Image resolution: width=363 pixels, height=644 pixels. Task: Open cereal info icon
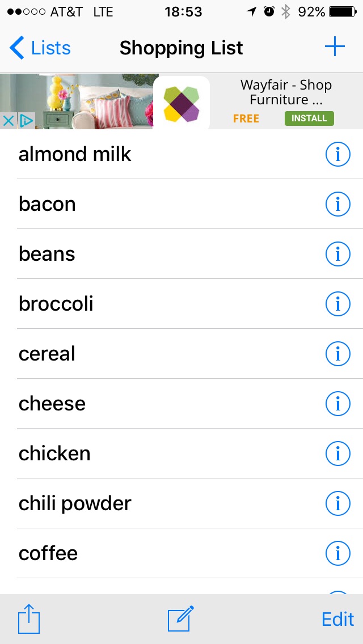[x=338, y=354]
